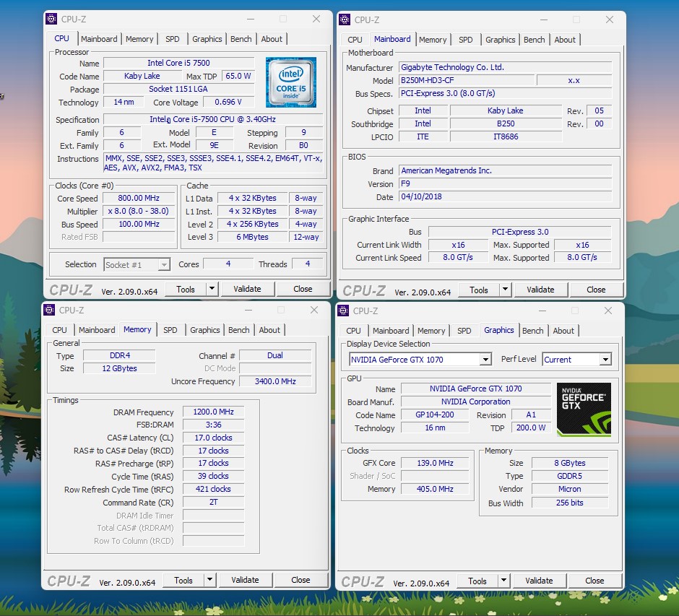Open the Perf Level dropdown
This screenshot has height=616, width=679.
coord(605,360)
